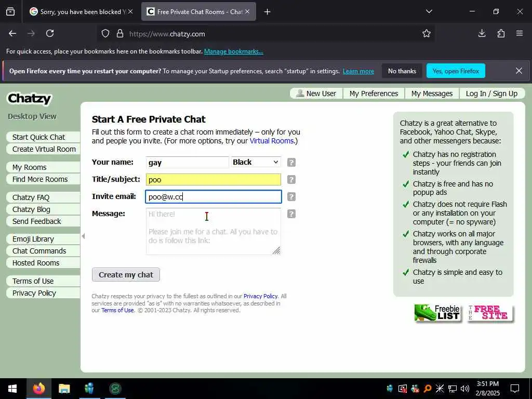The width and height of the screenshot is (532, 399).
Task: Collapse the sidebar with the arrow
Action: (84, 236)
